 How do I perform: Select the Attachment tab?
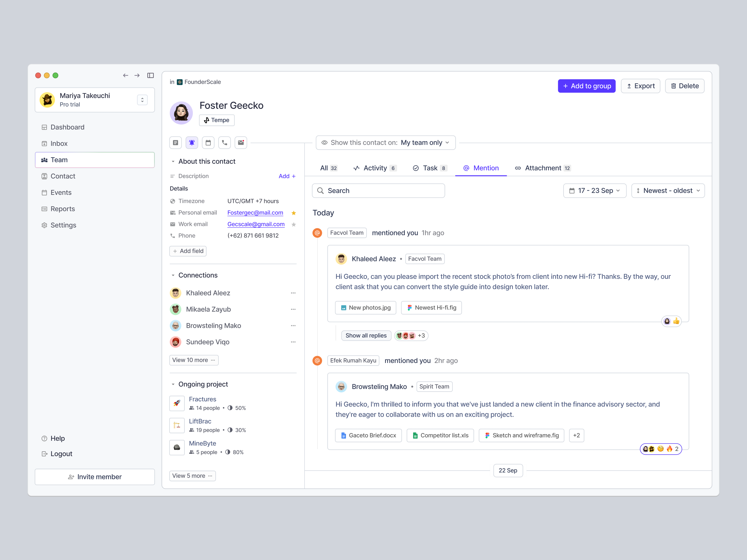tap(542, 168)
